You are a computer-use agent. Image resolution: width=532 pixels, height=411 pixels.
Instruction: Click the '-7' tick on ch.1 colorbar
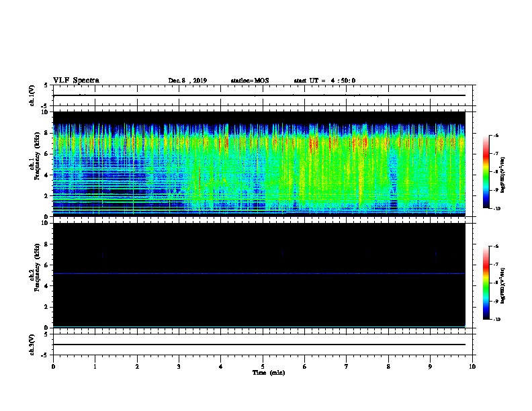click(496, 154)
